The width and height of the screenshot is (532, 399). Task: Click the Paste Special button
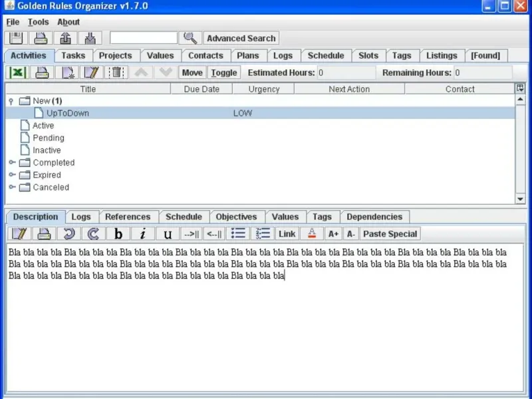point(390,234)
